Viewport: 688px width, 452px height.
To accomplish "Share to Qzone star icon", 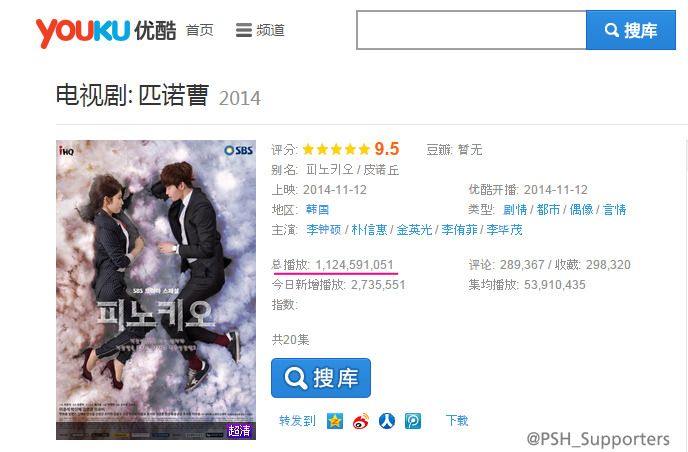I will 335,421.
